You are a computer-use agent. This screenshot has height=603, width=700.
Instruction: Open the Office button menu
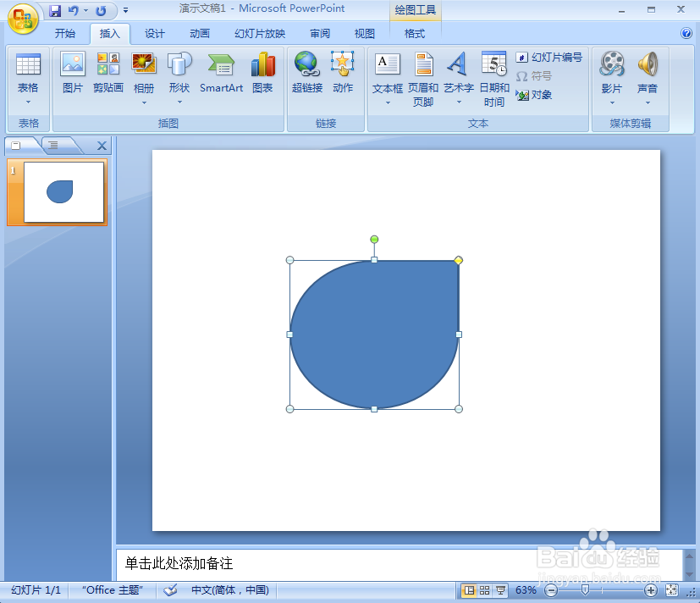[23, 19]
